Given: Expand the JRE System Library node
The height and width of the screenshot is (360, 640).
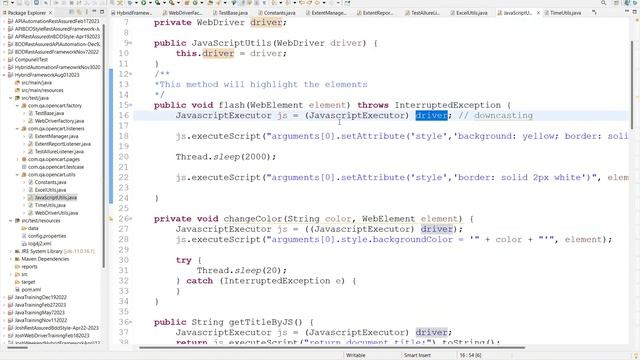Looking at the screenshot, I should [11, 251].
